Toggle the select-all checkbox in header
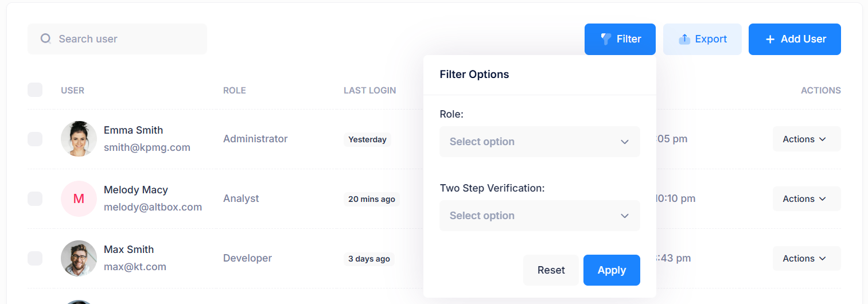Screen dimensions: 868x304 tap(35, 90)
